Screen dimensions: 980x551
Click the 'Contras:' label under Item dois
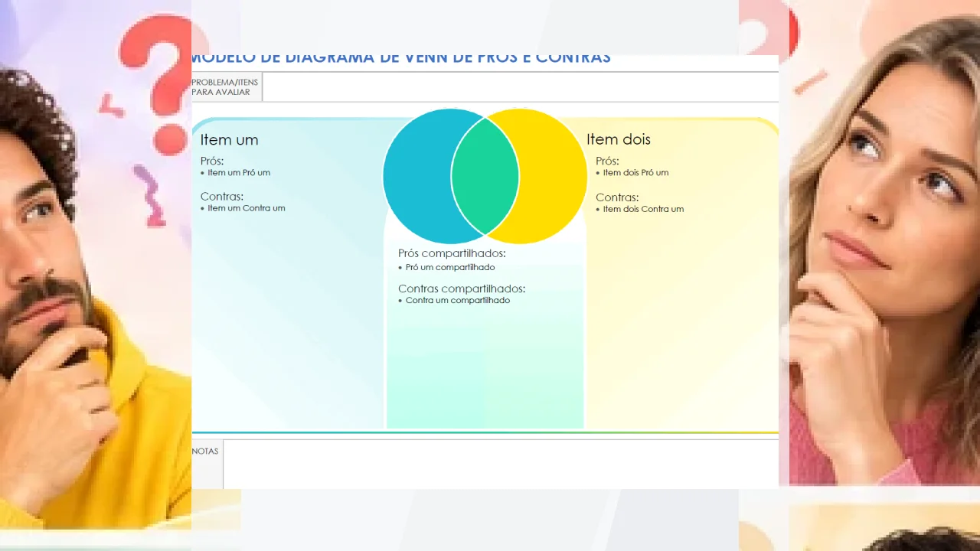[x=617, y=197]
